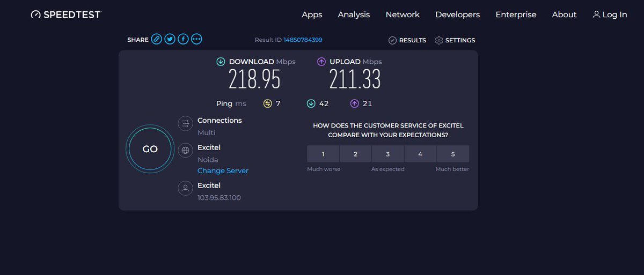Click the Results checkmark icon
Image resolution: width=644 pixels, height=275 pixels.
click(392, 40)
